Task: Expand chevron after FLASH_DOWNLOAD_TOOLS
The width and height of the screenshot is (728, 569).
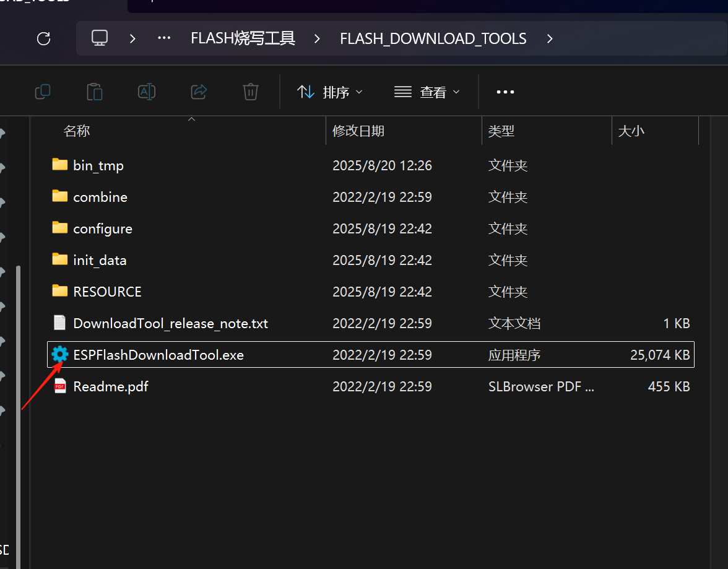Action: (x=550, y=38)
